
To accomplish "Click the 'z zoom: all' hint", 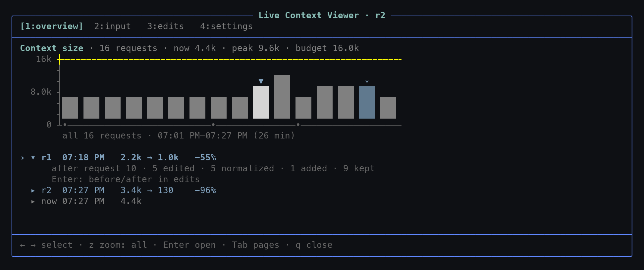I will pyautogui.click(x=118, y=245).
